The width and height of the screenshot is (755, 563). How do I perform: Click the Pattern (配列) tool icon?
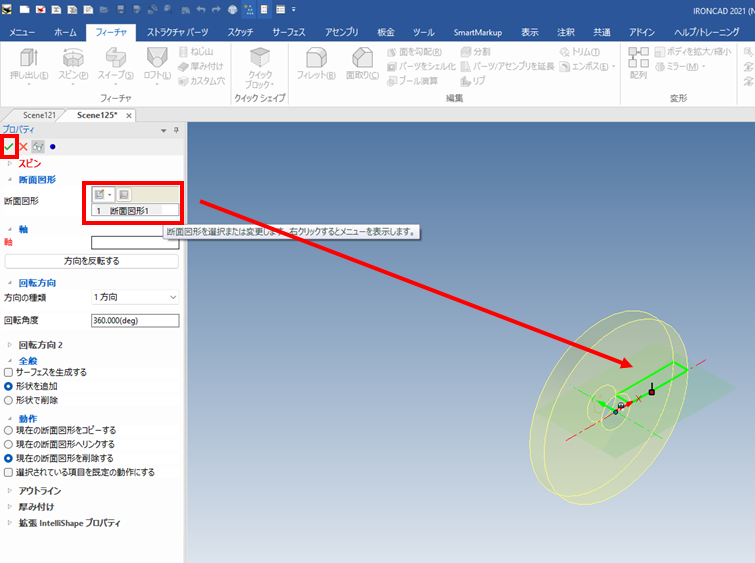click(x=638, y=62)
